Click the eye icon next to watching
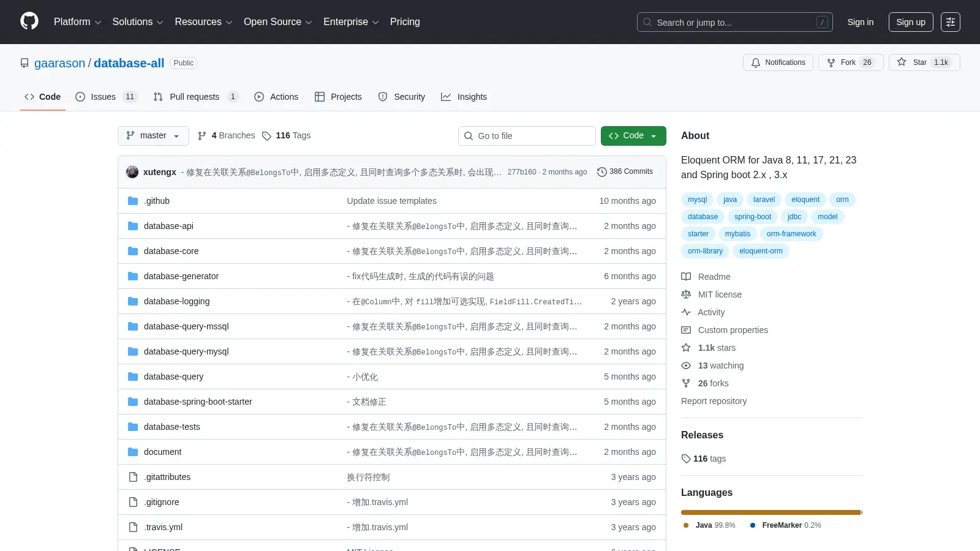This screenshot has height=551, width=980. coord(686,365)
